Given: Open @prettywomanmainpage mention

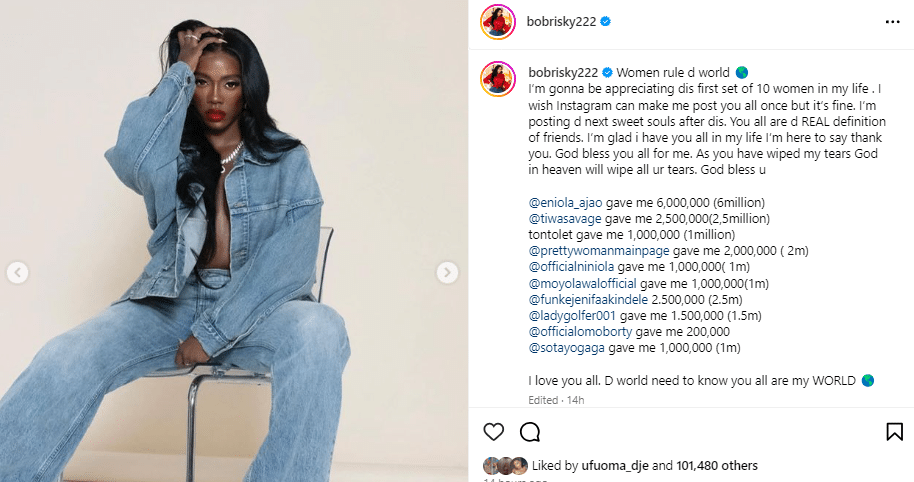Looking at the screenshot, I should click(599, 251).
